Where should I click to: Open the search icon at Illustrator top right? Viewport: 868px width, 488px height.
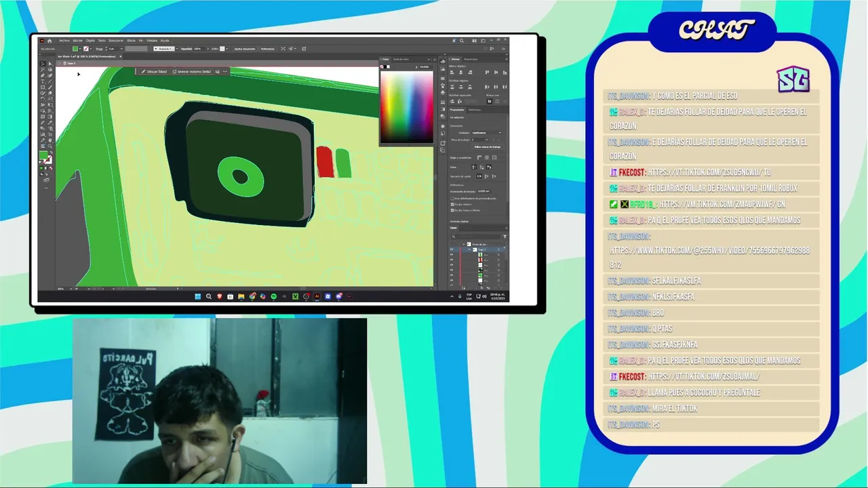pyautogui.click(x=462, y=41)
